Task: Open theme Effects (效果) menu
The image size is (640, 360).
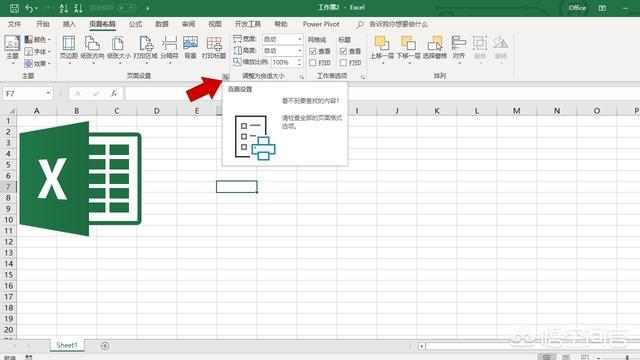Action: 38,64
